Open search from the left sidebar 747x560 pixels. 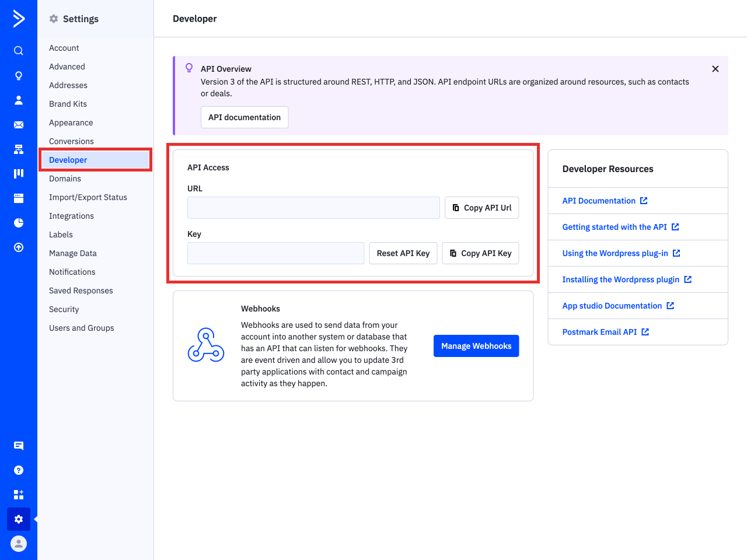pyautogui.click(x=19, y=51)
